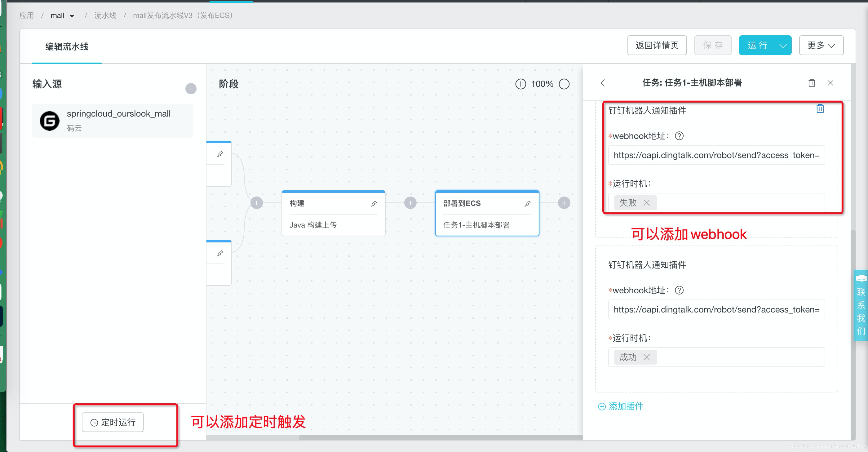Click the 保存 button
The width and height of the screenshot is (868, 452).
tap(713, 46)
